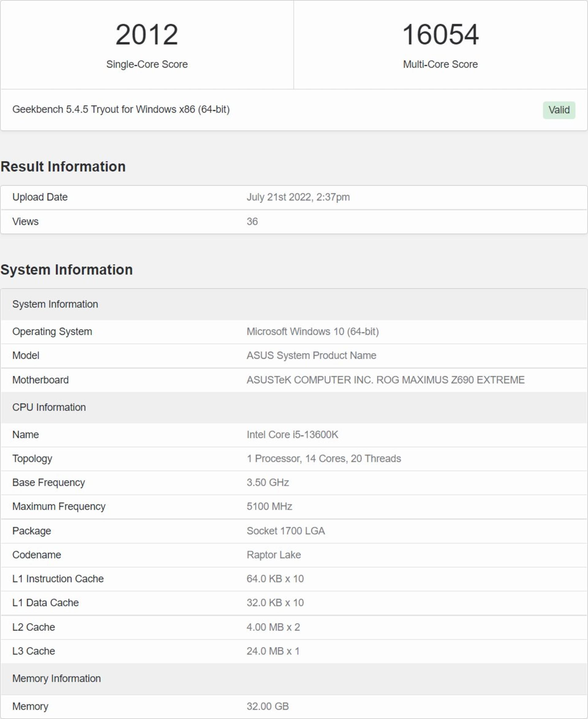Click the 'Multi-Core Score' label
This screenshot has height=719, width=588.
point(440,64)
